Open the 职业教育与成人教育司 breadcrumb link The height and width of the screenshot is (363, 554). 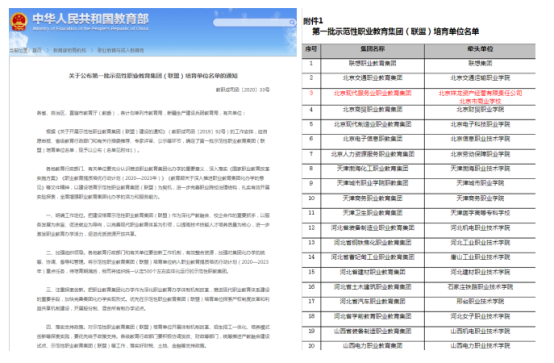pyautogui.click(x=120, y=50)
